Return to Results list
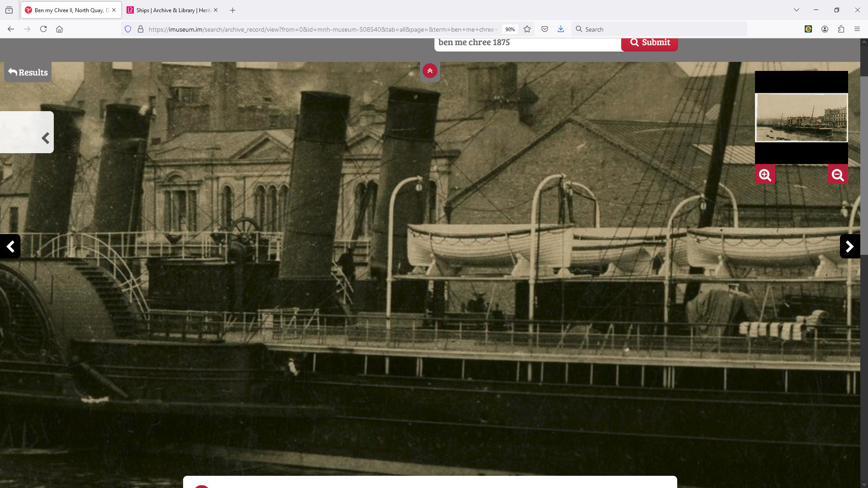The width and height of the screenshot is (868, 488). pos(28,72)
